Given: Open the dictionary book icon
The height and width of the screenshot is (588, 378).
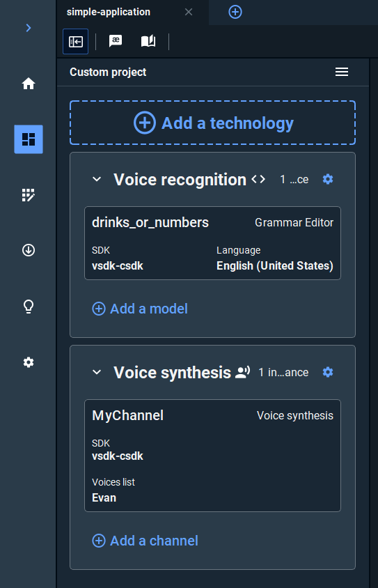Looking at the screenshot, I should [148, 41].
